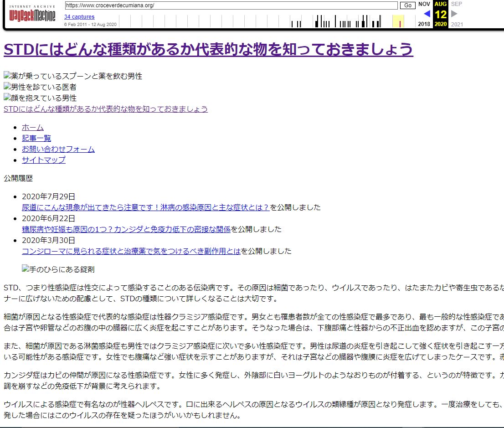Screen dimensions: 504x428
Task: Select year 2021 in timeline
Action: [456, 24]
